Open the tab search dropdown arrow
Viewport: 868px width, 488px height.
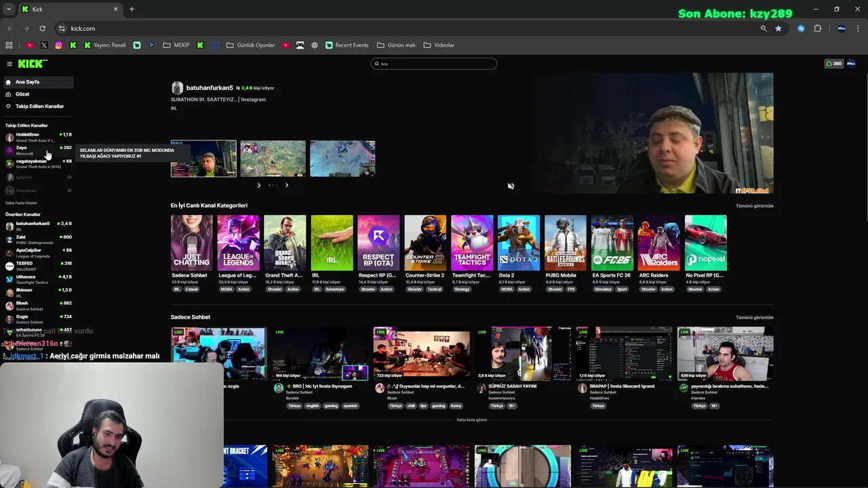pyautogui.click(x=9, y=9)
